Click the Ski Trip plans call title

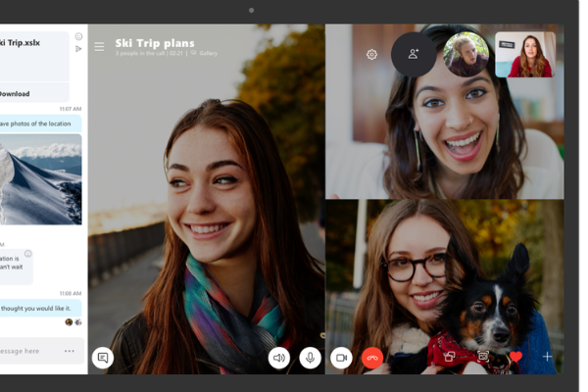tap(155, 43)
